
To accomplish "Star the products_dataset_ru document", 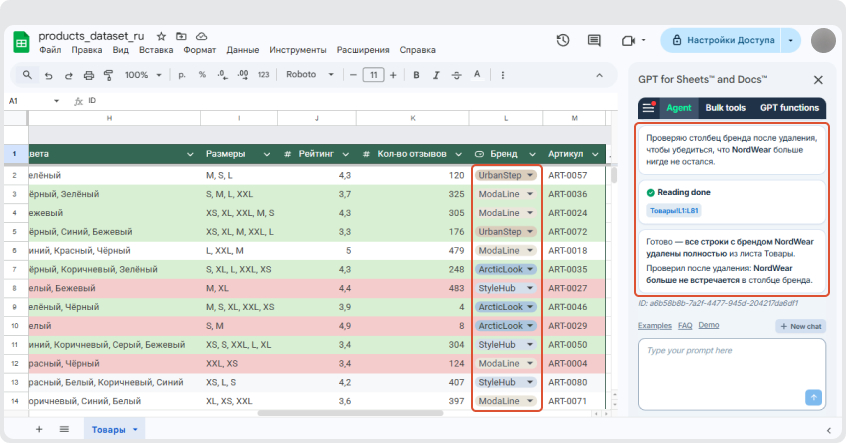I will [162, 35].
